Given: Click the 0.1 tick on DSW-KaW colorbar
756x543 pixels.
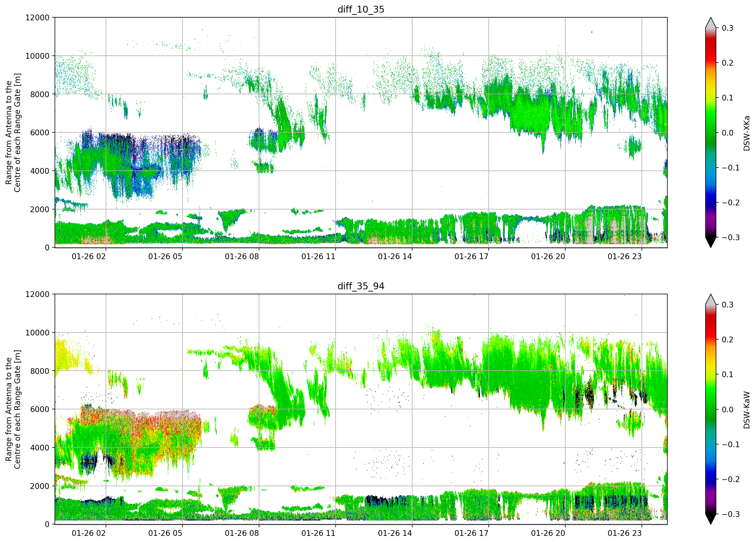Looking at the screenshot, I should click(x=728, y=374).
